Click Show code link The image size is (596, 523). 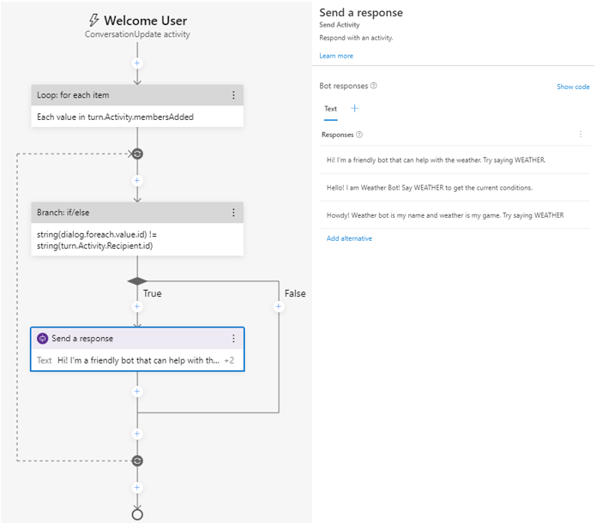(x=573, y=87)
